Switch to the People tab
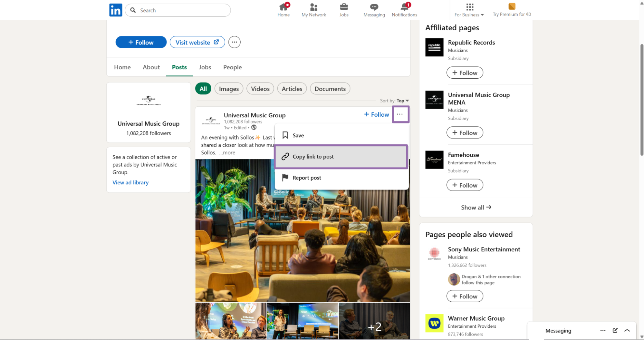 pos(232,67)
